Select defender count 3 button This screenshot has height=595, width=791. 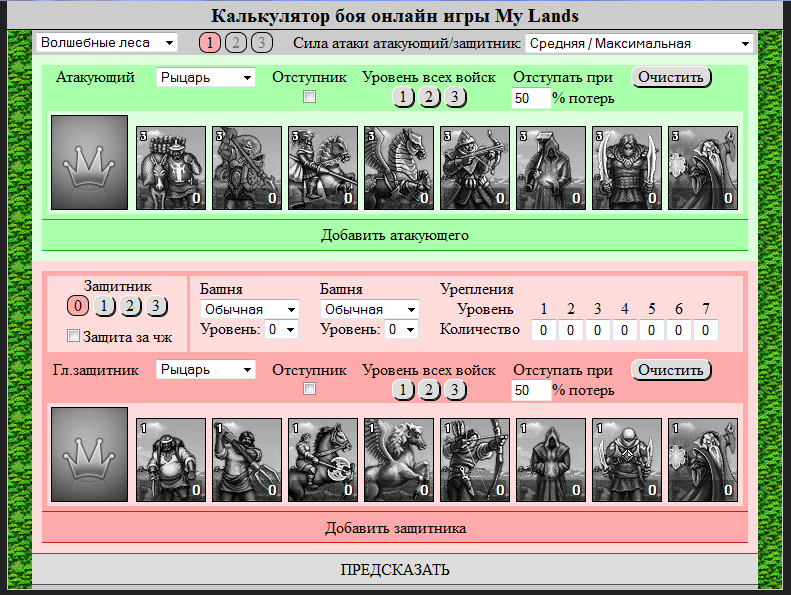pyautogui.click(x=156, y=306)
